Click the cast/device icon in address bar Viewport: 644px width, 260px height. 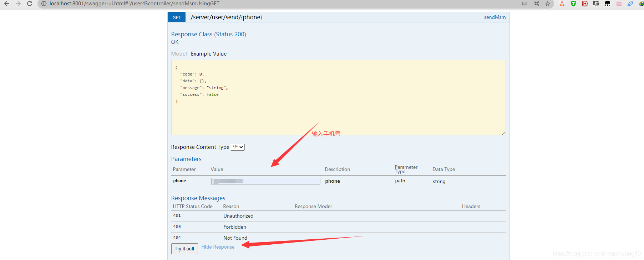pos(524,4)
